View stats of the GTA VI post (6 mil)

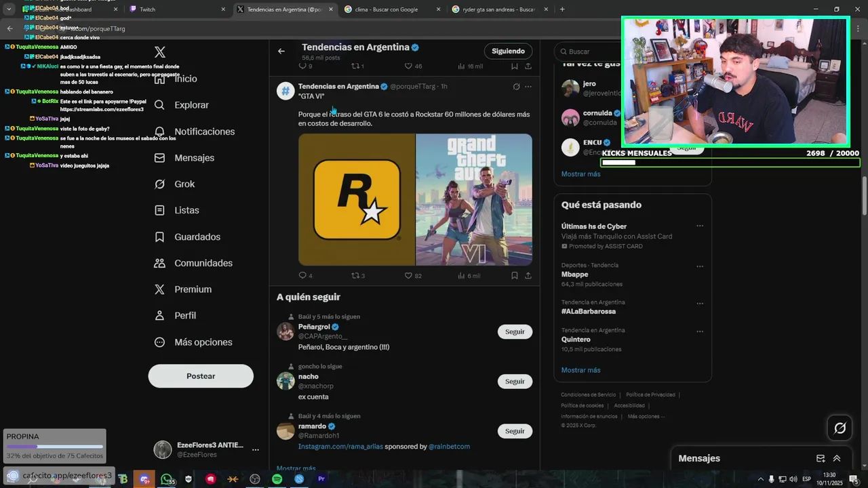[x=469, y=276]
